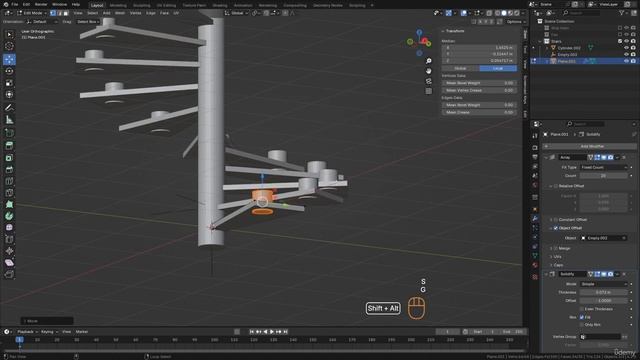The image size is (640, 360).
Task: Select the Smooth tool
Action: point(9,228)
